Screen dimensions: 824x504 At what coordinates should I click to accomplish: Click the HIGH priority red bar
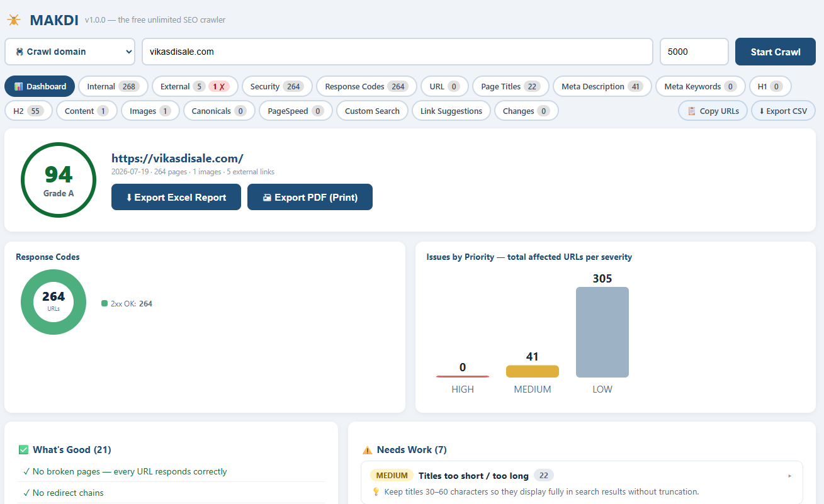[463, 376]
